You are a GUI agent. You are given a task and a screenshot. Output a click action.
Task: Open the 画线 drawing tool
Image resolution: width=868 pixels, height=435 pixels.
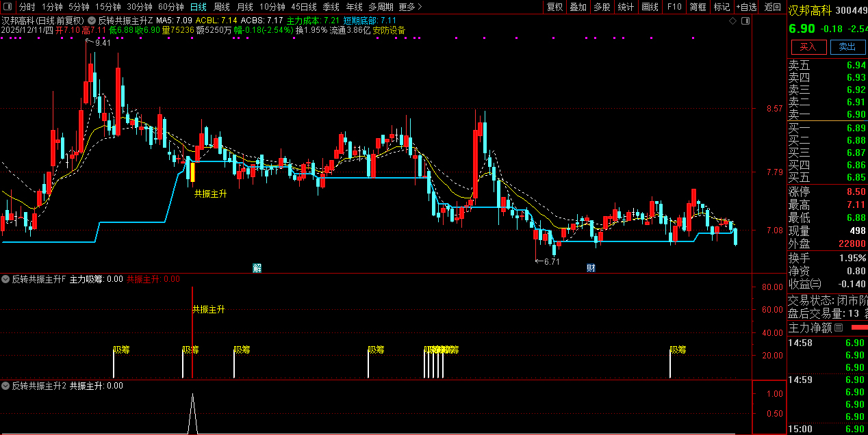tap(650, 7)
